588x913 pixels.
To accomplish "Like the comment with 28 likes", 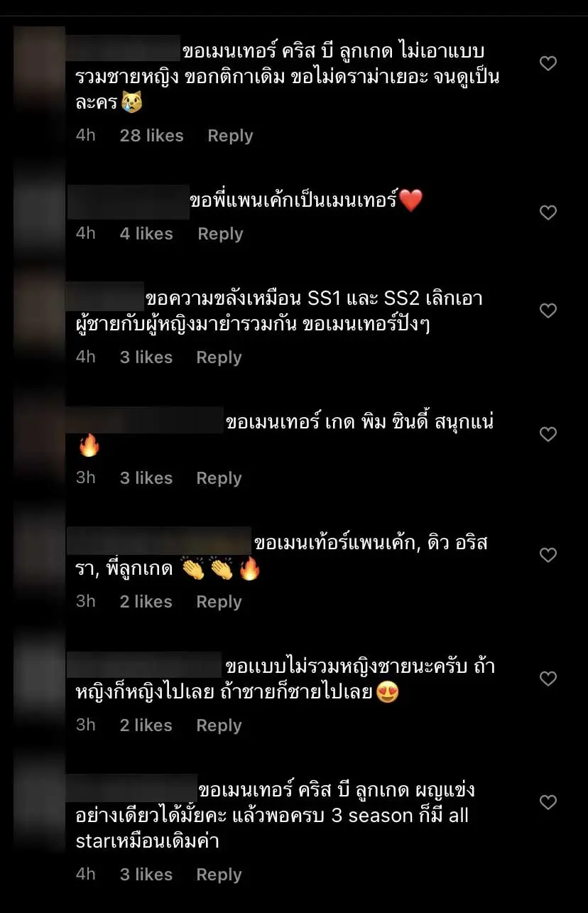I will (548, 64).
